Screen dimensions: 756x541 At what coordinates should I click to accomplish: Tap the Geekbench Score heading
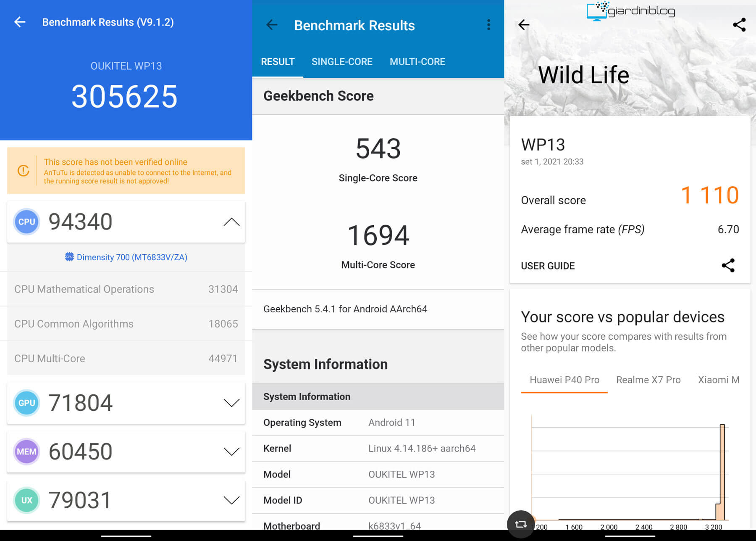(x=318, y=96)
